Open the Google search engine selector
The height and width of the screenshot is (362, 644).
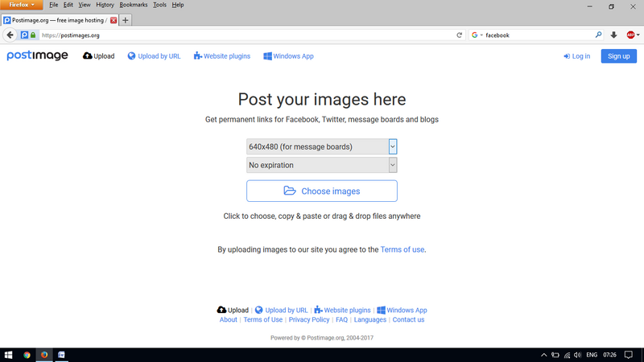coord(477,35)
